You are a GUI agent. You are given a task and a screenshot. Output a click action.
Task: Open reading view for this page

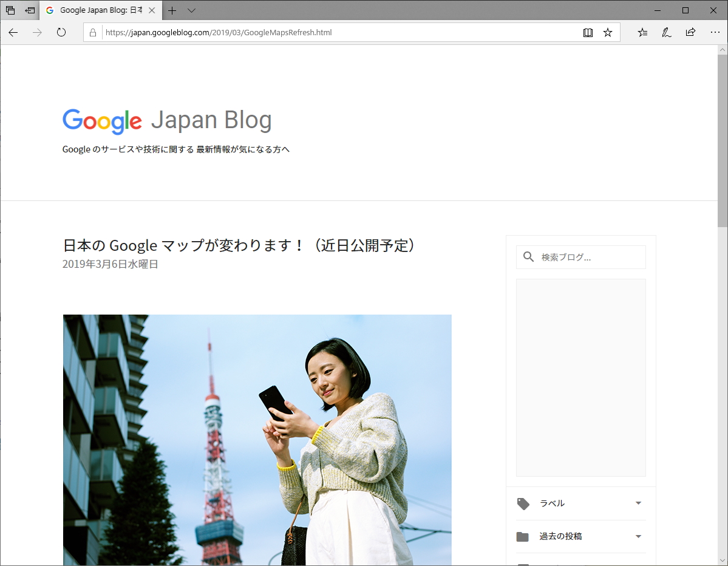tap(588, 32)
